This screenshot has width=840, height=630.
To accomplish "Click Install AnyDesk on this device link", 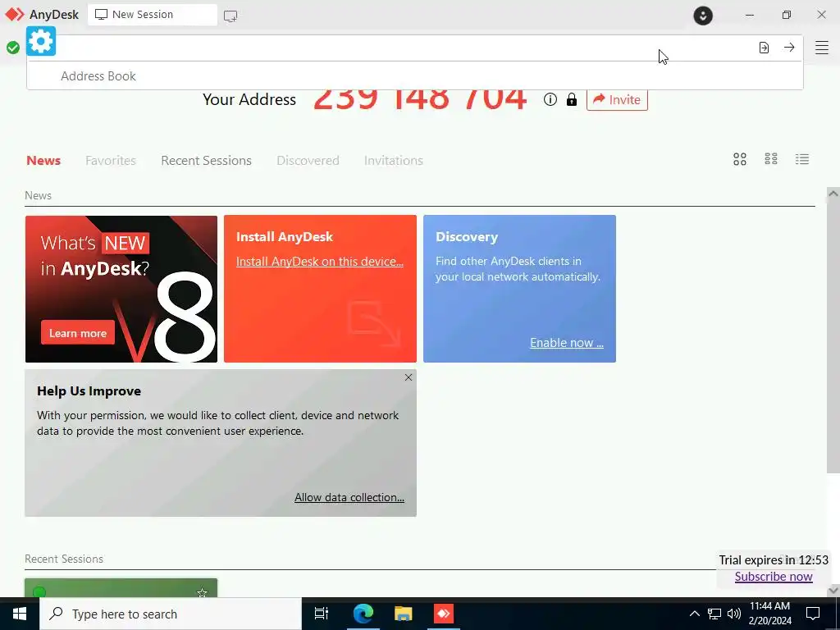I will [x=320, y=262].
